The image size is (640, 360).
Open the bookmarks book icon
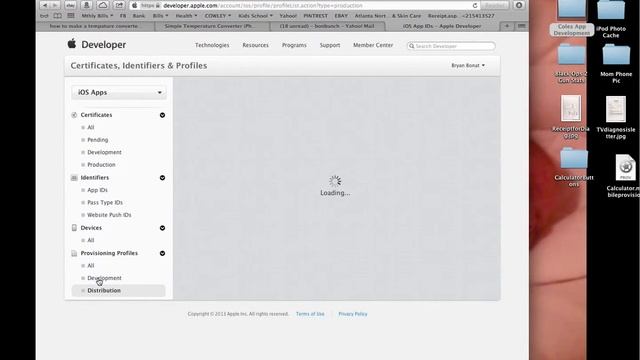58,16
